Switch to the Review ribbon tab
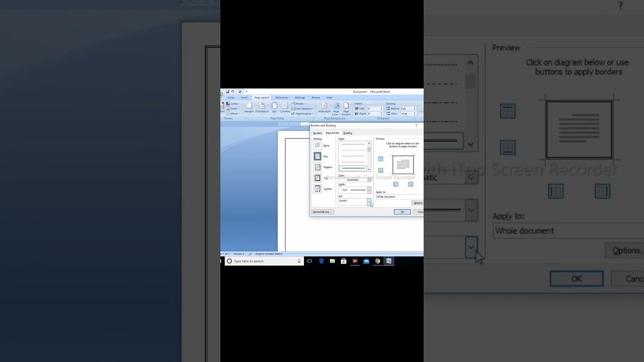 tap(316, 98)
